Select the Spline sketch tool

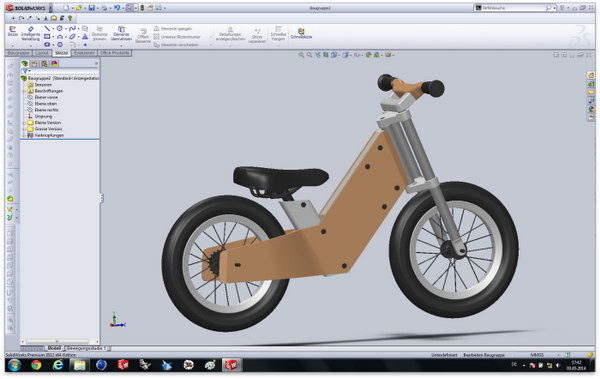(72, 29)
